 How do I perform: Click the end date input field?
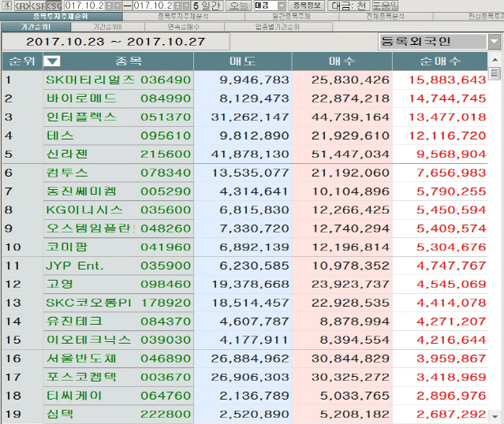[x=155, y=6]
